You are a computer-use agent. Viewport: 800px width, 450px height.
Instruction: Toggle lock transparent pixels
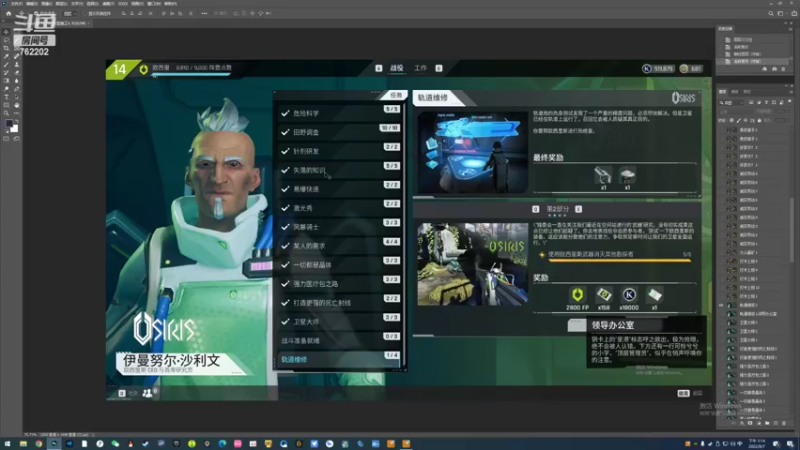pos(732,120)
